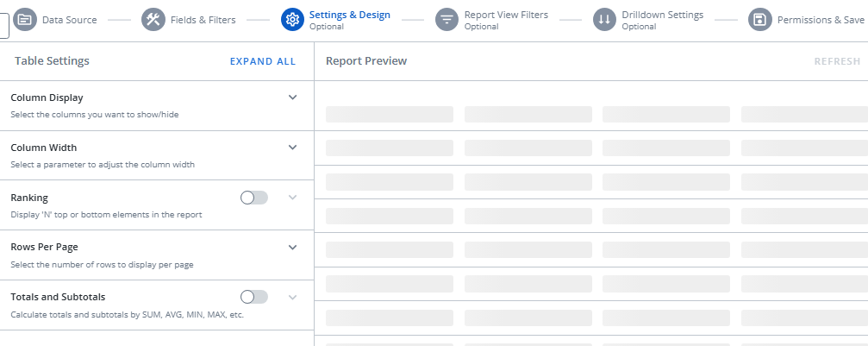The image size is (868, 346).
Task: Click the Rows Per Page heading
Action: click(x=44, y=247)
